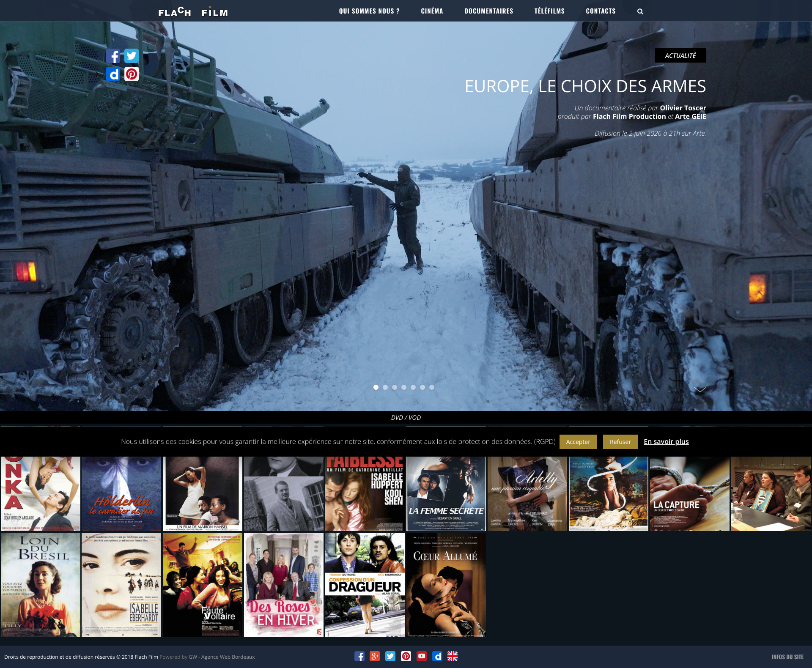812x668 pixels.
Task: Select sixth slideshow dot
Action: (x=422, y=387)
